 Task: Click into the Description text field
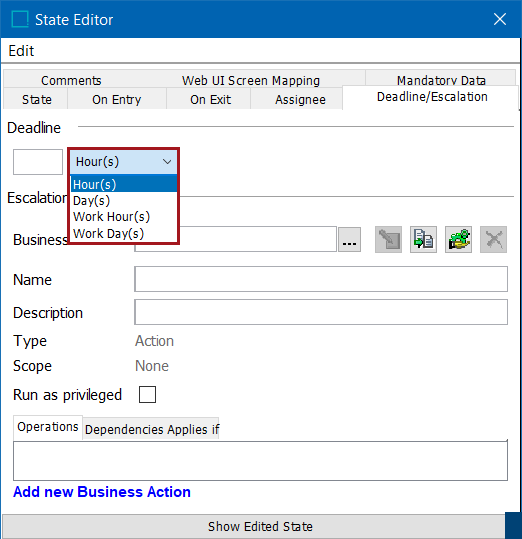321,312
